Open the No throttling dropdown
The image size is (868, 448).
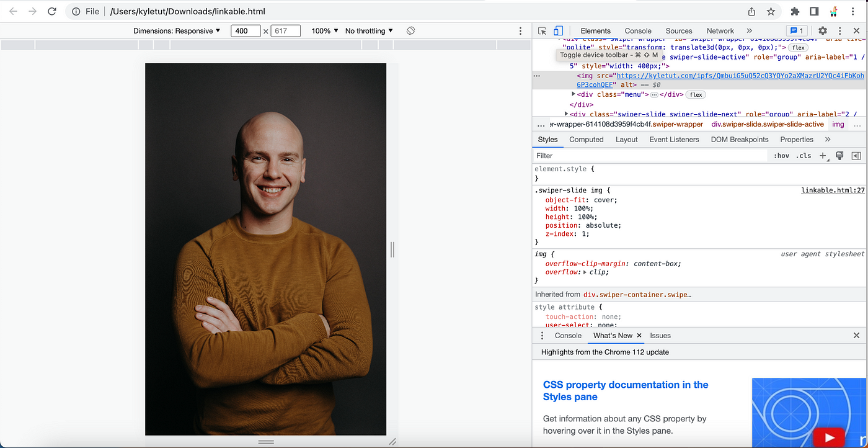click(369, 30)
